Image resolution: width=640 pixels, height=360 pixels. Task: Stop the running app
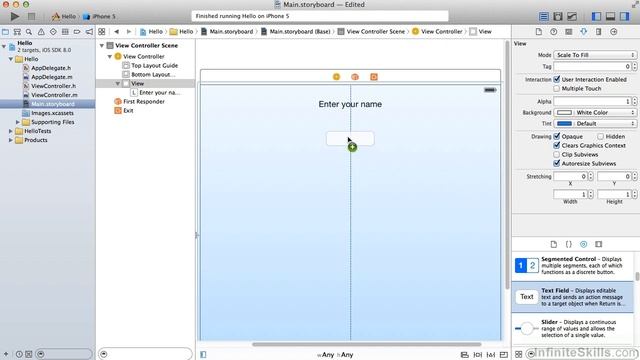click(x=31, y=16)
